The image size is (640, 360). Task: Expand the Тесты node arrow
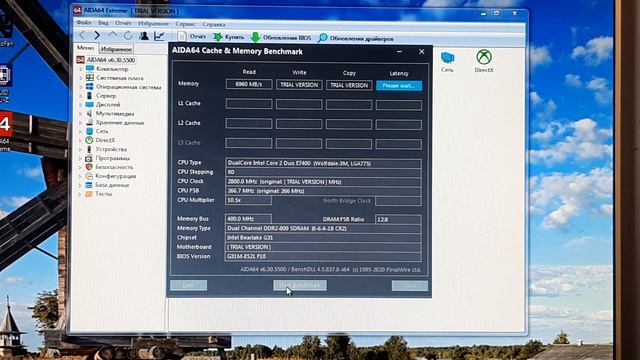pos(80,194)
